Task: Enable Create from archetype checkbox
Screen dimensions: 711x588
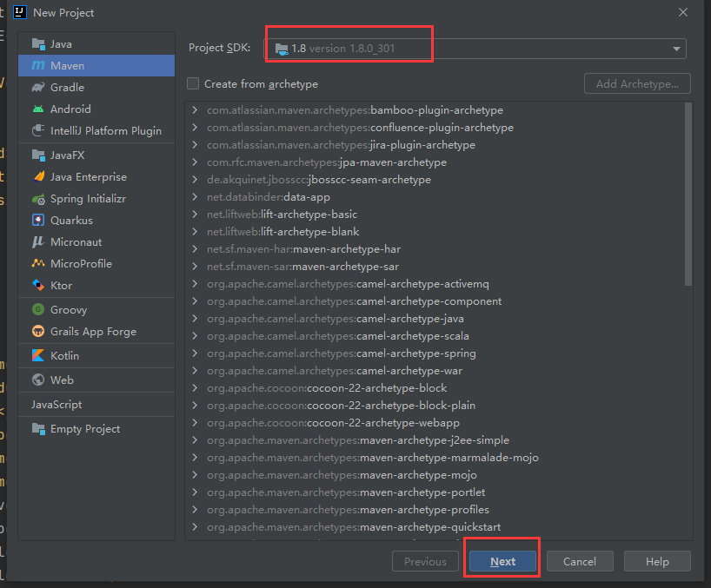Action: [x=193, y=83]
